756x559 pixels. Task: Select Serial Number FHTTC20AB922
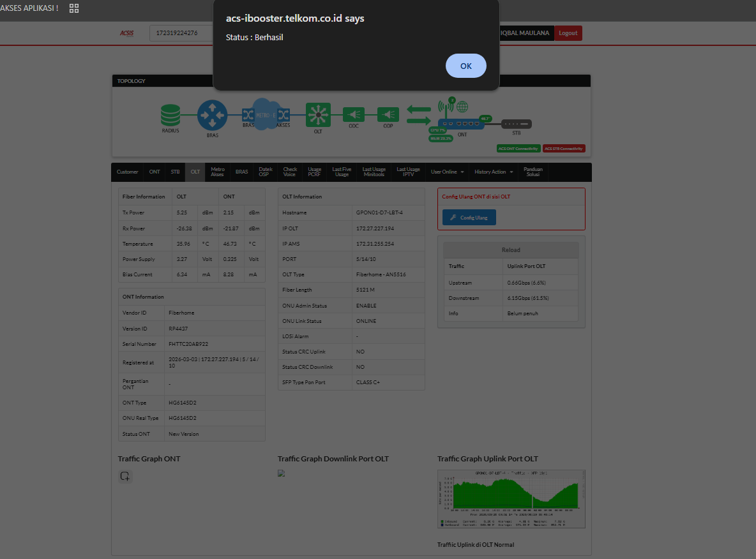point(188,344)
